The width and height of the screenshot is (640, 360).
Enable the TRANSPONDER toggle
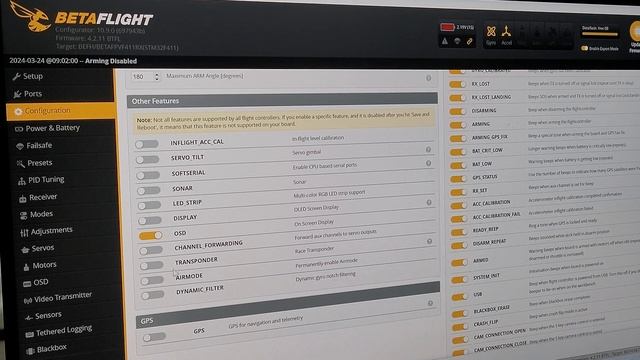(x=151, y=266)
